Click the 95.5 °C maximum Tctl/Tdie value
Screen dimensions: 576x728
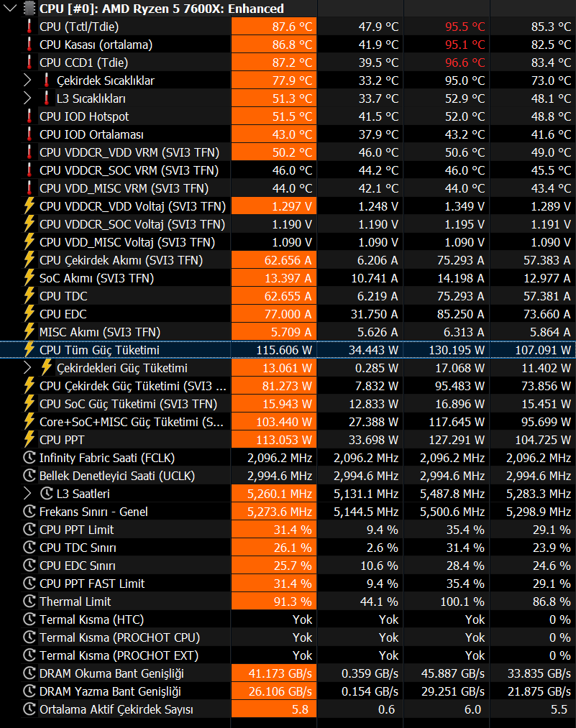click(465, 27)
